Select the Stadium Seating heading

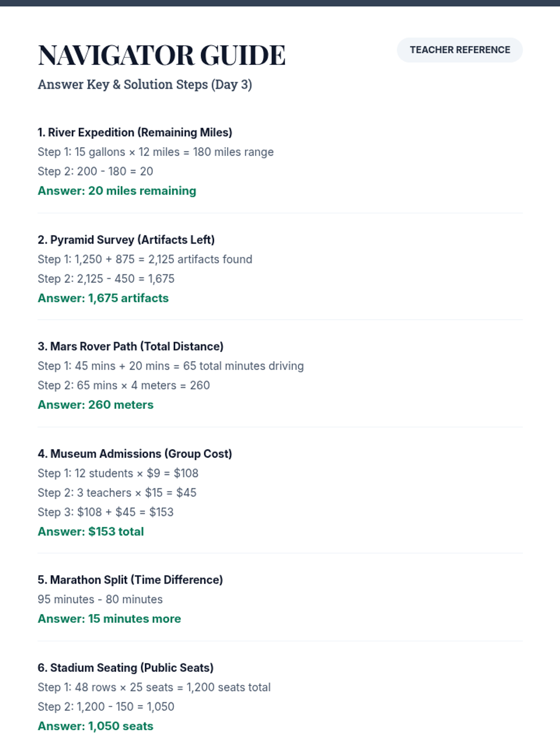pos(126,668)
